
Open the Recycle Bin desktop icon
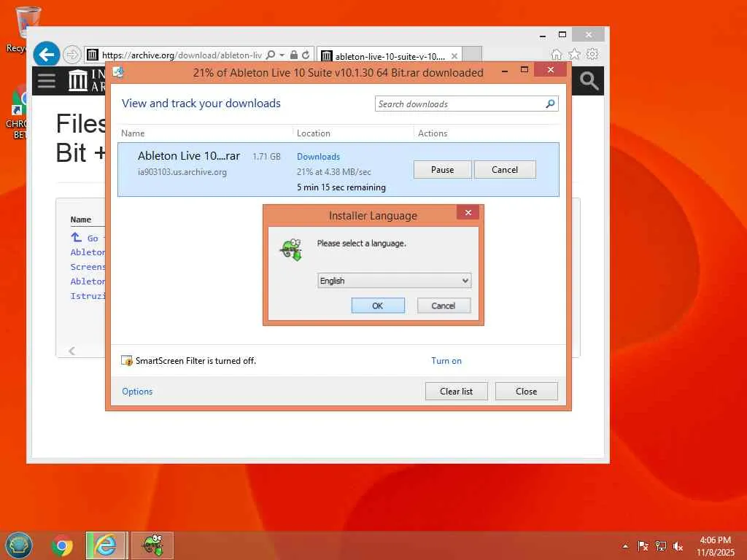point(21,28)
